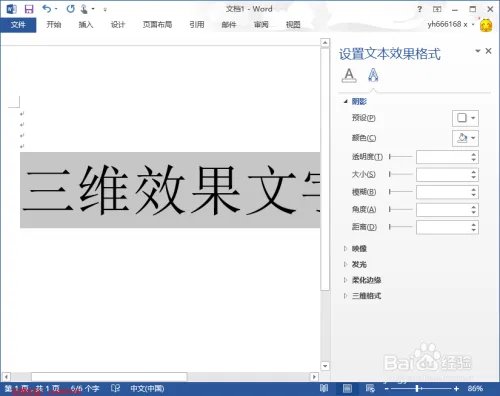Click the vertical scrollbar down arrow

tap(325, 366)
